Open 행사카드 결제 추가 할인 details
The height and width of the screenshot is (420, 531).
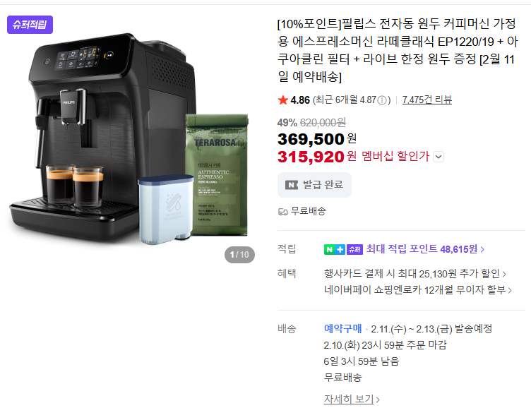click(415, 273)
